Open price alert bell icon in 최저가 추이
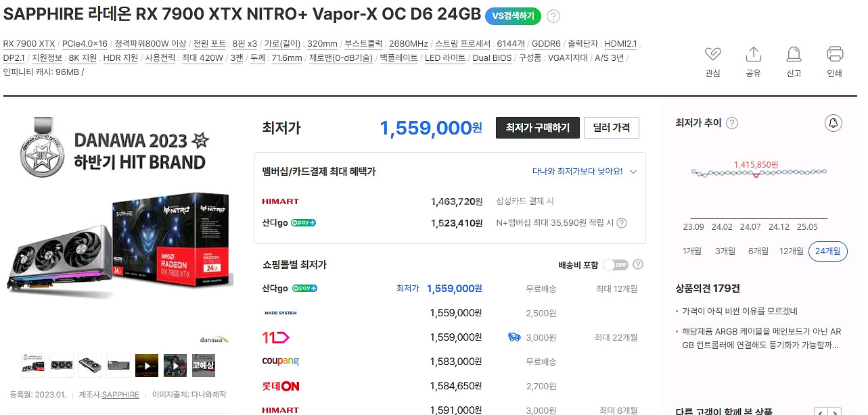This screenshot has height=415, width=868. point(833,123)
